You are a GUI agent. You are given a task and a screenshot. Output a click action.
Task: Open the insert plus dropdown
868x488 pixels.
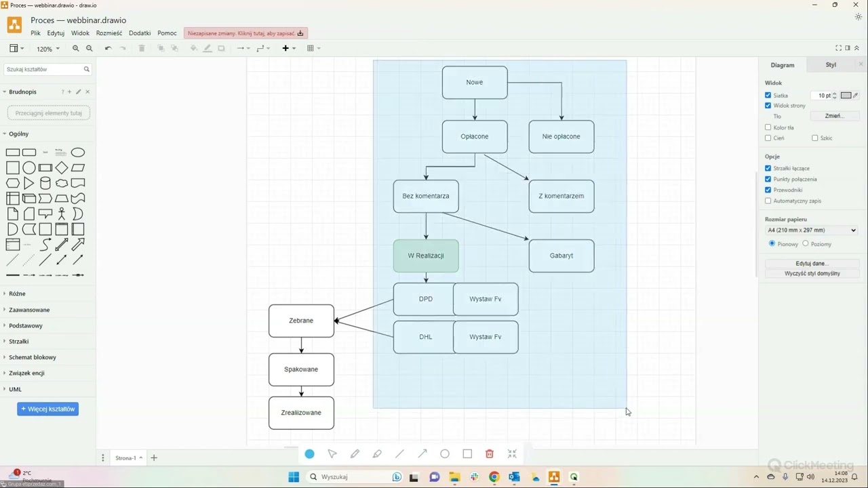[x=289, y=48]
